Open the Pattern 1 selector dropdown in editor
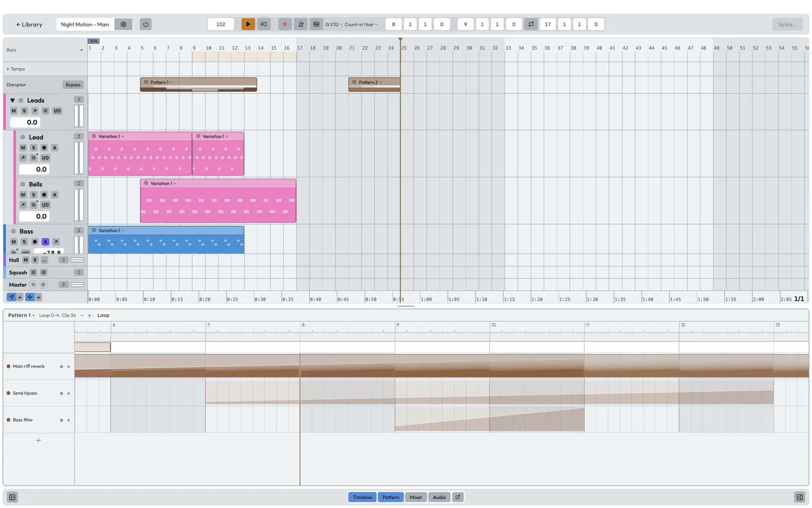 [x=21, y=316]
